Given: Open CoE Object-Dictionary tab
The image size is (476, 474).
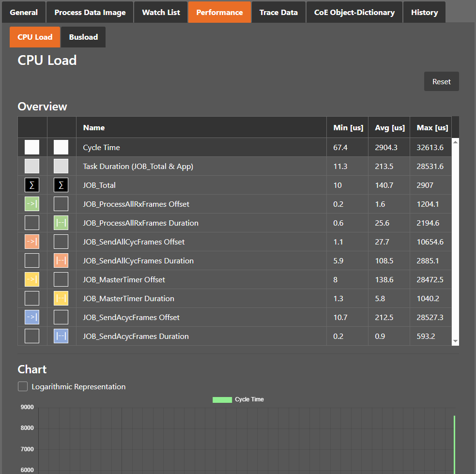Looking at the screenshot, I should (354, 12).
